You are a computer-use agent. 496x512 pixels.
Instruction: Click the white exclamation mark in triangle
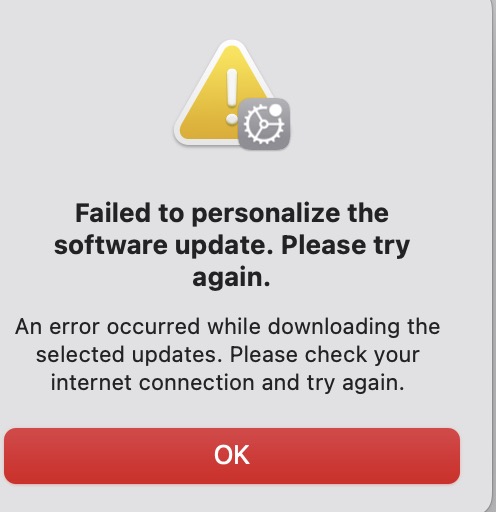232,97
